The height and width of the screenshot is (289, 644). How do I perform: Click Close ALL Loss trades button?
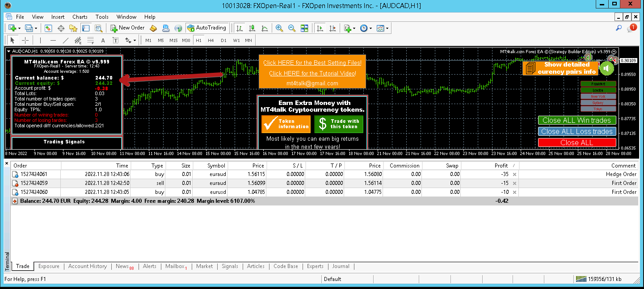pos(577,131)
